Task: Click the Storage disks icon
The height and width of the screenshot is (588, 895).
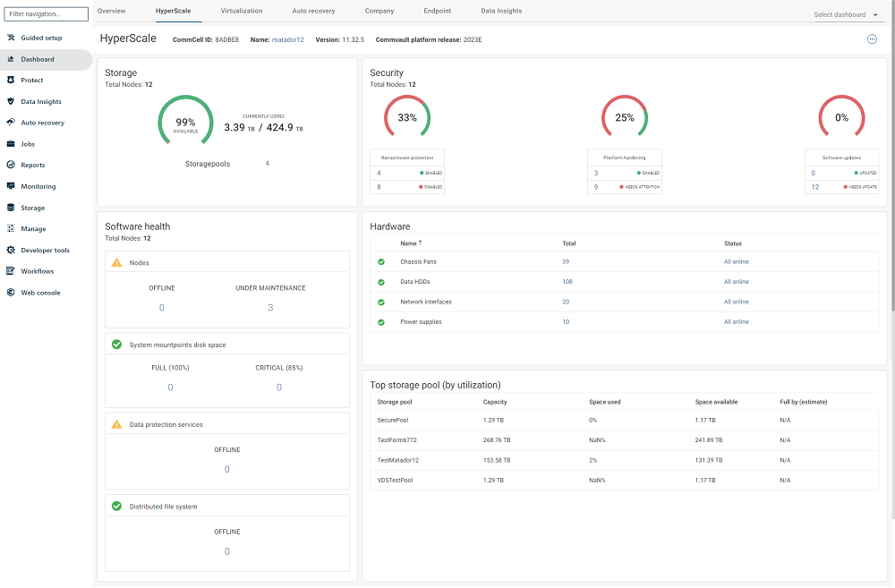Action: coord(10,207)
